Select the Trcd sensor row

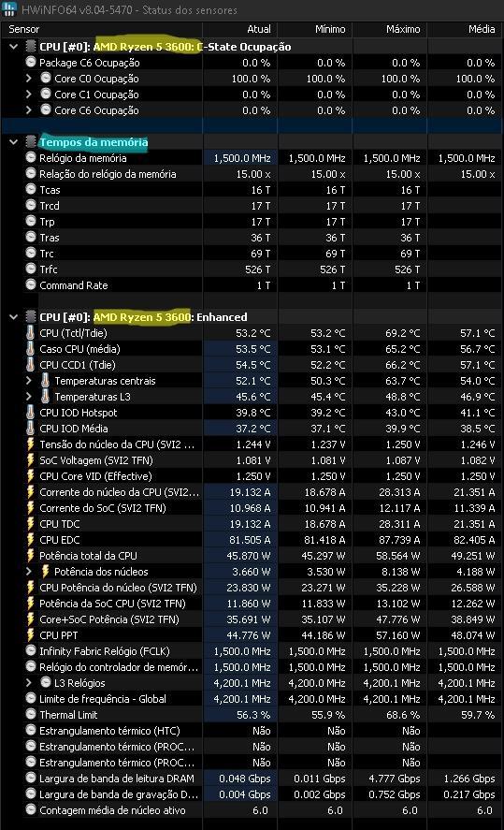[252, 205]
